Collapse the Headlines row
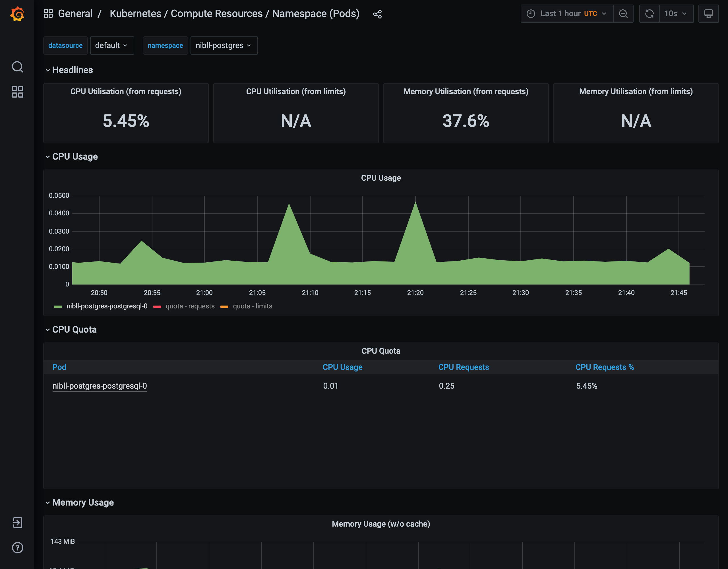 (x=72, y=70)
